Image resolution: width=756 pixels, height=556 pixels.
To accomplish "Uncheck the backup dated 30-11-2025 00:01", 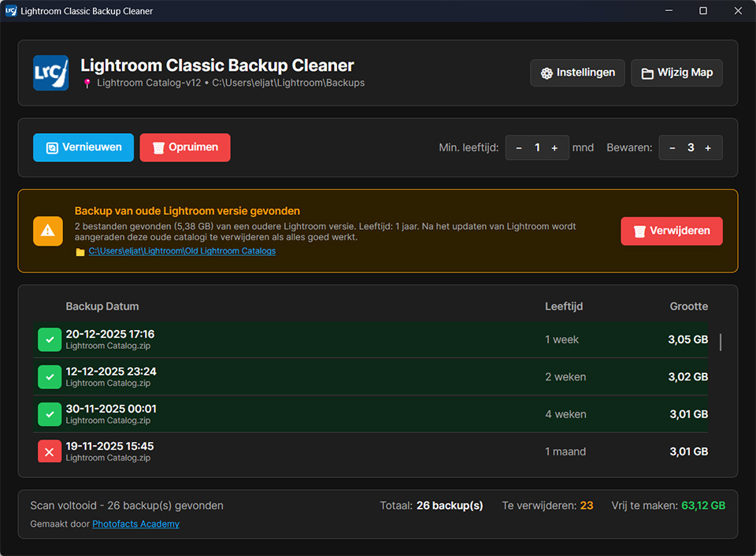I will (49, 414).
